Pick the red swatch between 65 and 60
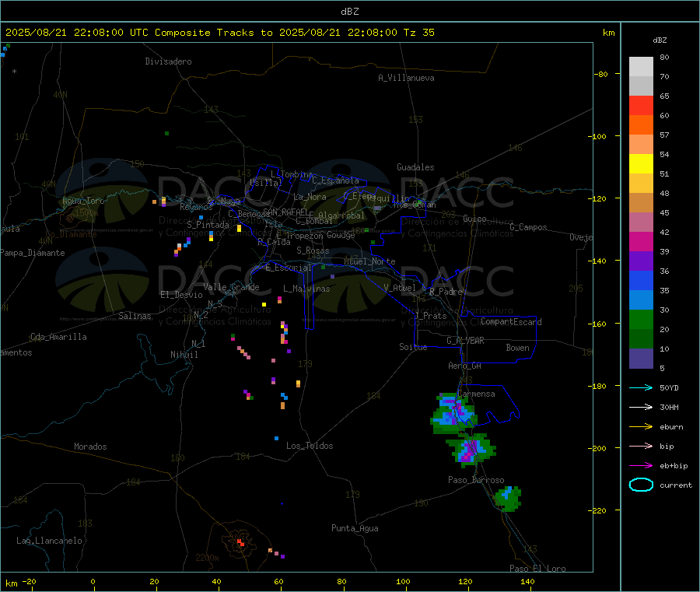This screenshot has width=700, height=592. point(641,106)
